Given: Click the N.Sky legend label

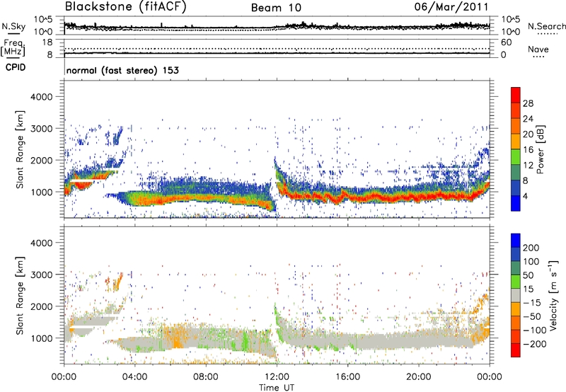Looking at the screenshot, I should tap(13, 26).
